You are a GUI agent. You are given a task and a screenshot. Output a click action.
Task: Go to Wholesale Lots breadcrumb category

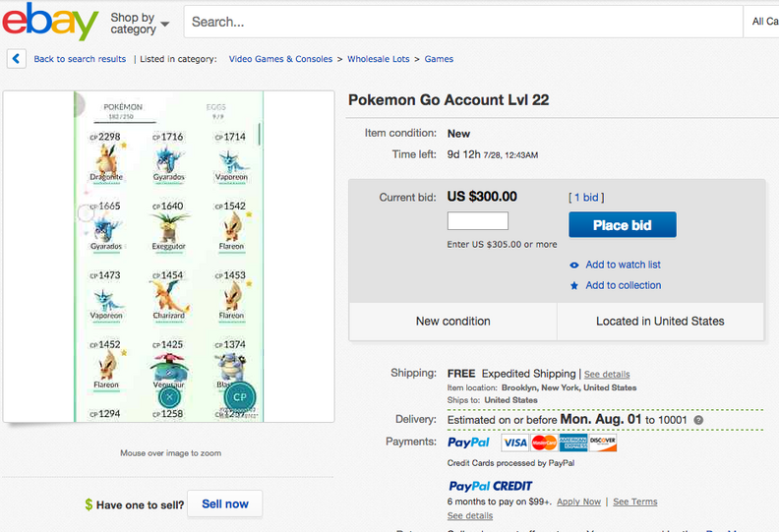point(379,59)
